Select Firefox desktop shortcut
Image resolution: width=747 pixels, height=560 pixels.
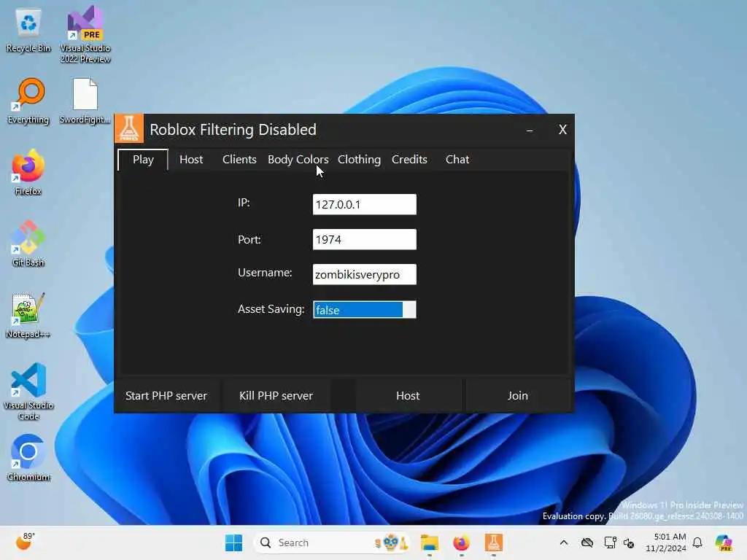(x=28, y=172)
